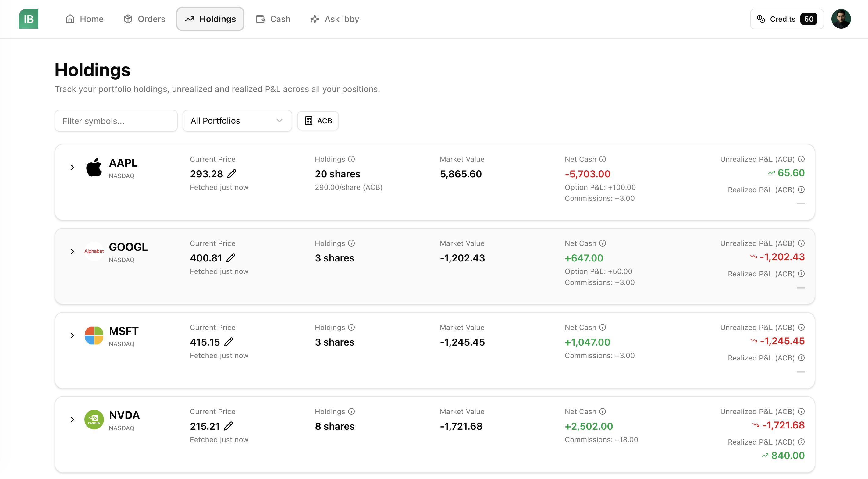This screenshot has width=868, height=479.
Task: Click GOOGL net cash +647.00
Action: 584,258
